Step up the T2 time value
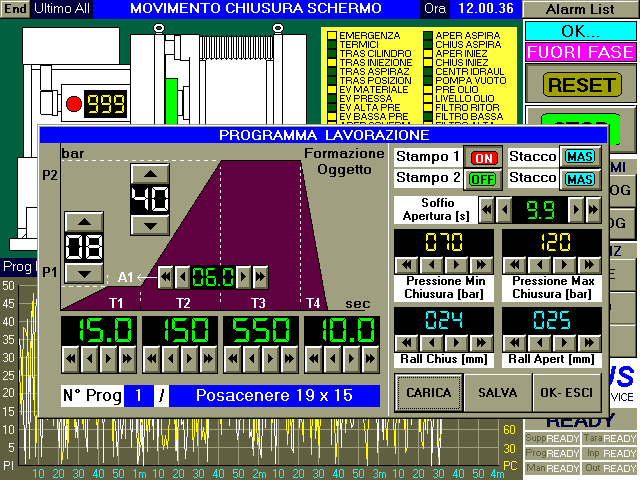The height and width of the screenshot is (480, 640). click(x=190, y=356)
